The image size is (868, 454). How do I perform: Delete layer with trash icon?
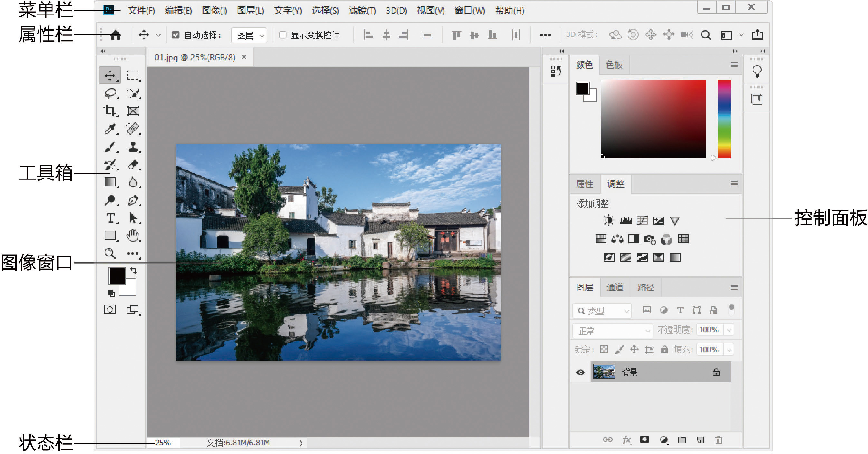718,440
